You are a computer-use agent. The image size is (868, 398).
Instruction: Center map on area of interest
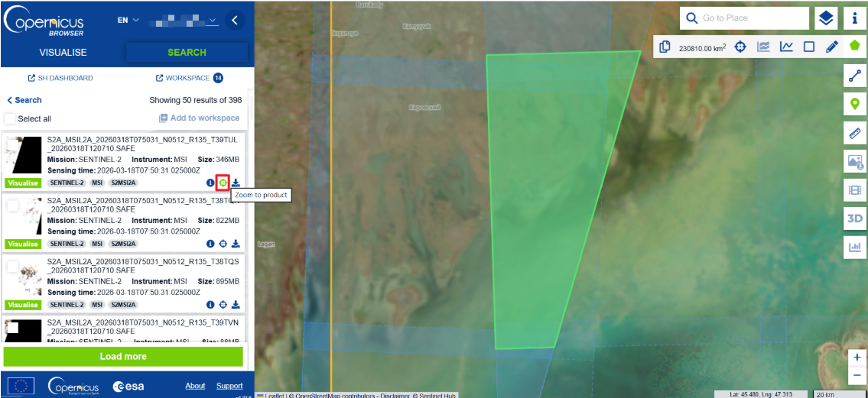740,47
